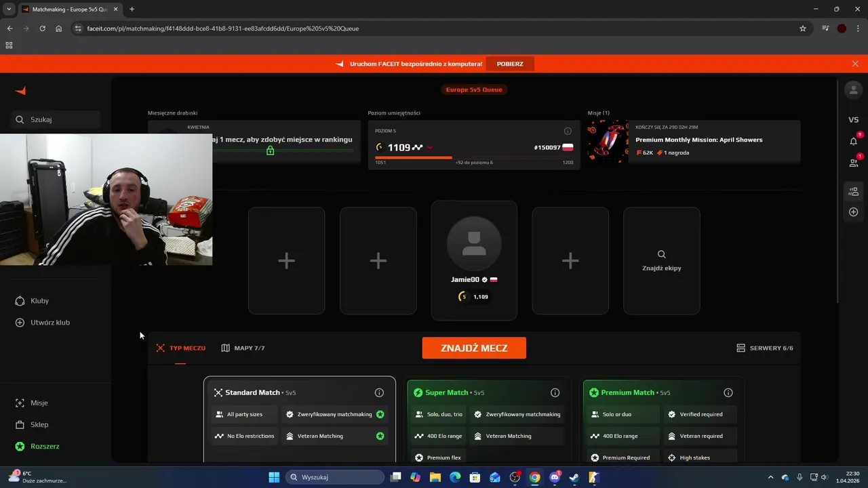
Task: Click the monthly ranking lock icon
Action: tap(270, 150)
